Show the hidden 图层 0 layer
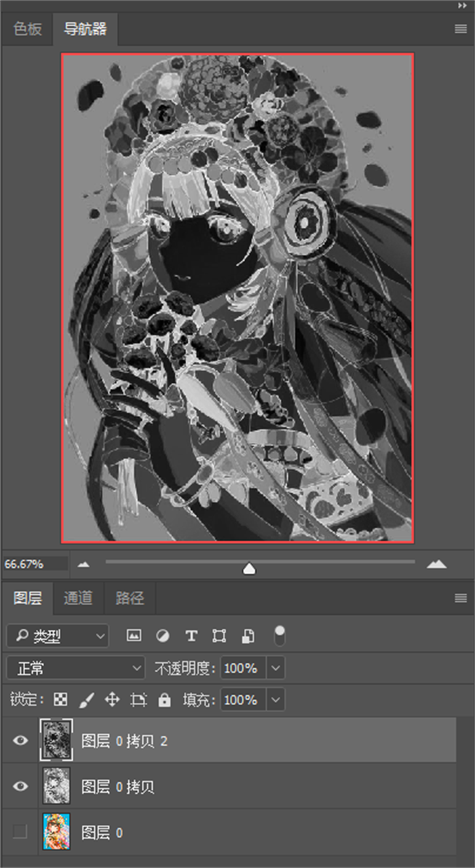475x868 pixels. point(20,831)
